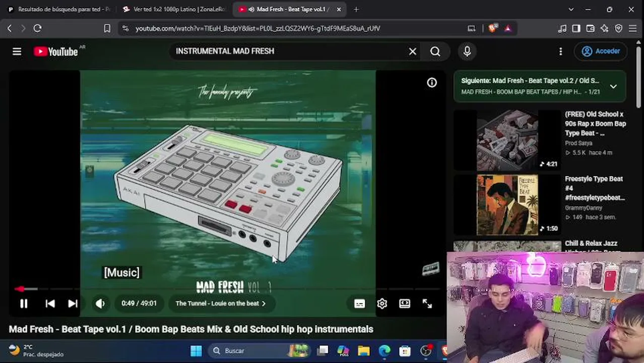Sign in with the Acceder button
Screen dimensions: 644x363
601,51
